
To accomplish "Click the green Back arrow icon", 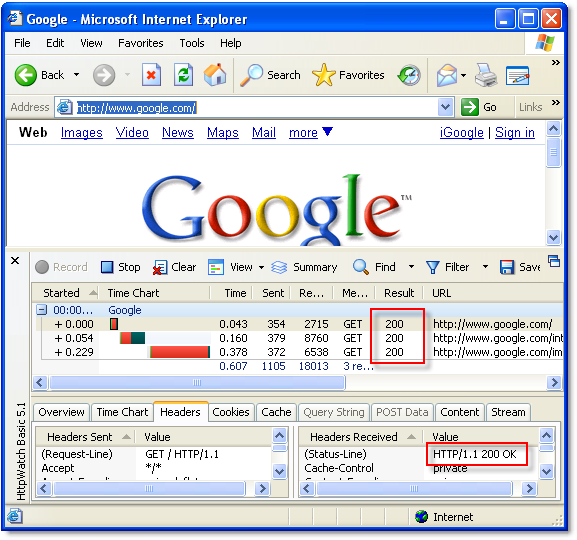I will (x=25, y=75).
